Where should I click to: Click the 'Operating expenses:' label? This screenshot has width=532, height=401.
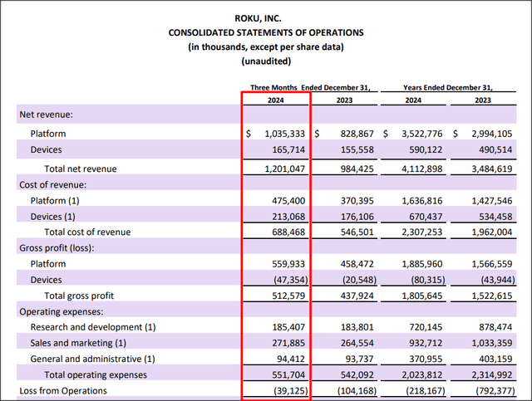[x=62, y=312]
